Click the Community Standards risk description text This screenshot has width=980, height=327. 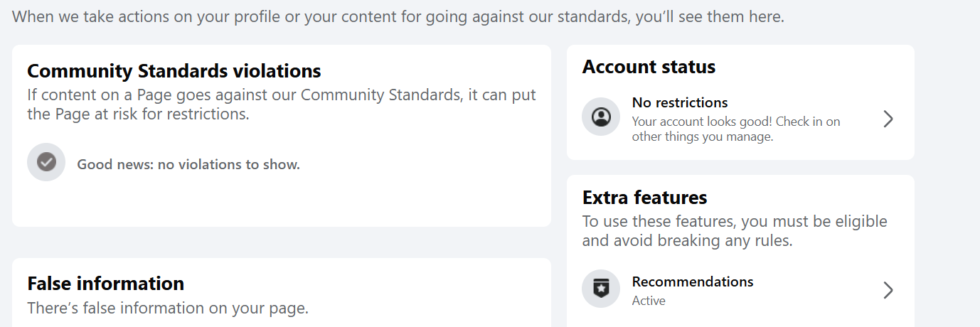(282, 104)
